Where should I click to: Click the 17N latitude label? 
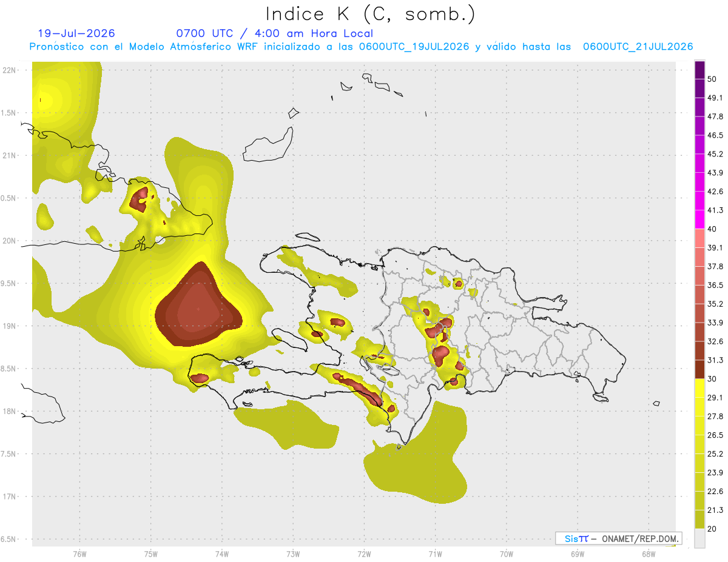(x=10, y=497)
